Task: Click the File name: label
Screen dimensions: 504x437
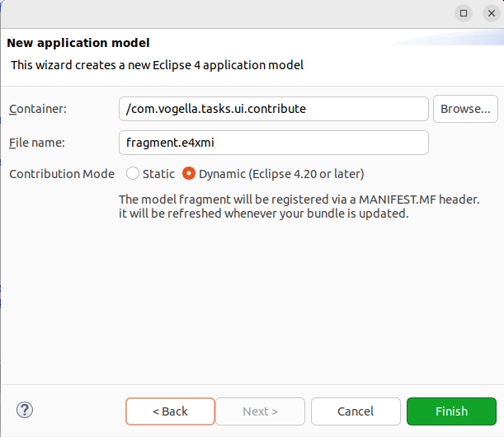Action: click(x=37, y=143)
